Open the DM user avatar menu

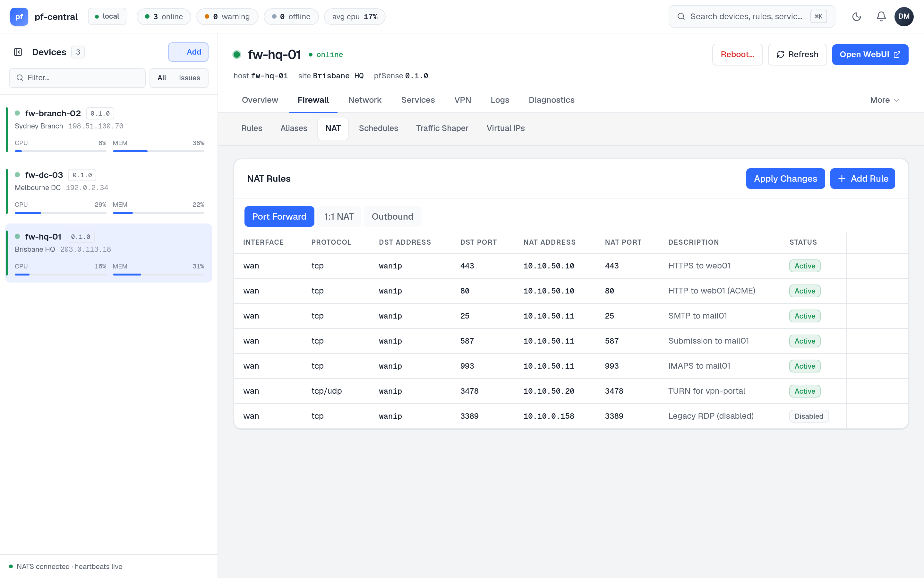tap(904, 16)
